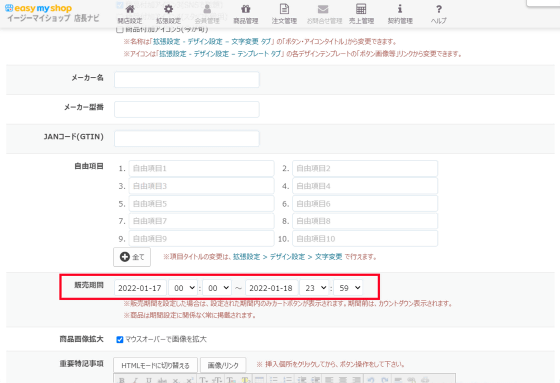
Task: Click the 自由項目8 input field
Action: click(x=365, y=221)
